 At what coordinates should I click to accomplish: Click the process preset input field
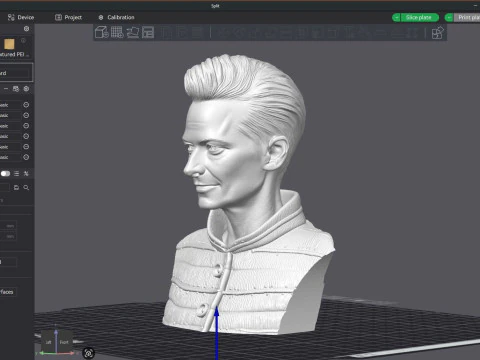(5, 187)
